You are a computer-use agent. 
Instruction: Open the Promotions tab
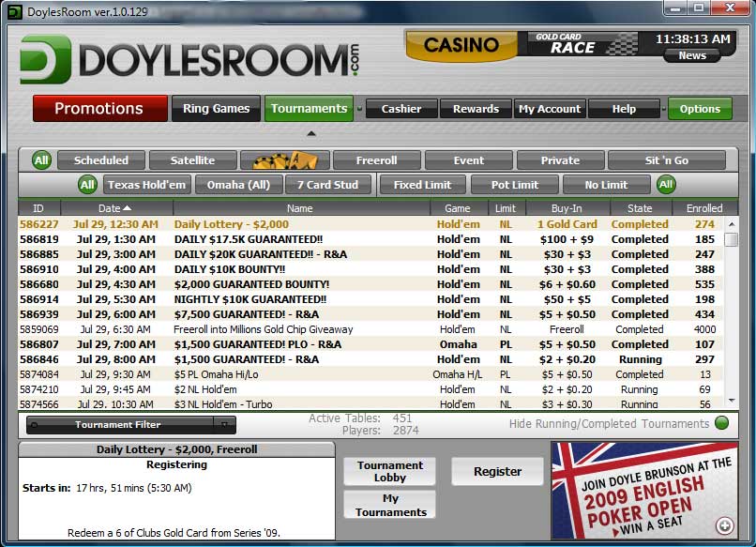click(x=99, y=109)
